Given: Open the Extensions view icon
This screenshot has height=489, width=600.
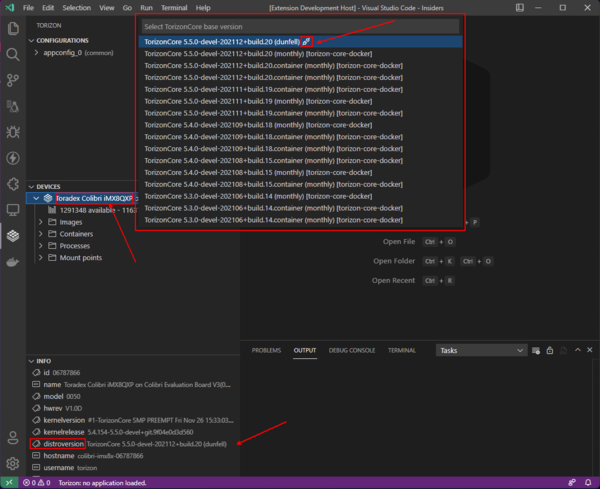Looking at the screenshot, I should 13,184.
